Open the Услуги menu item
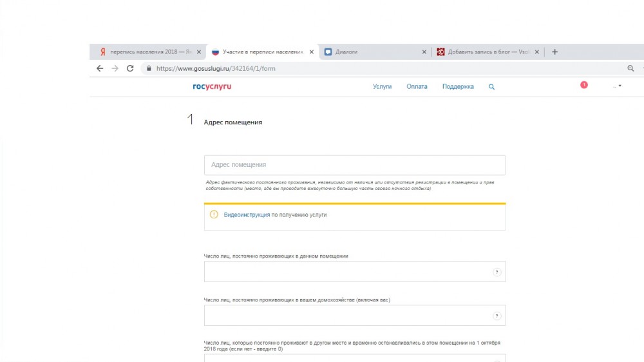This screenshot has width=644, height=362. [382, 87]
